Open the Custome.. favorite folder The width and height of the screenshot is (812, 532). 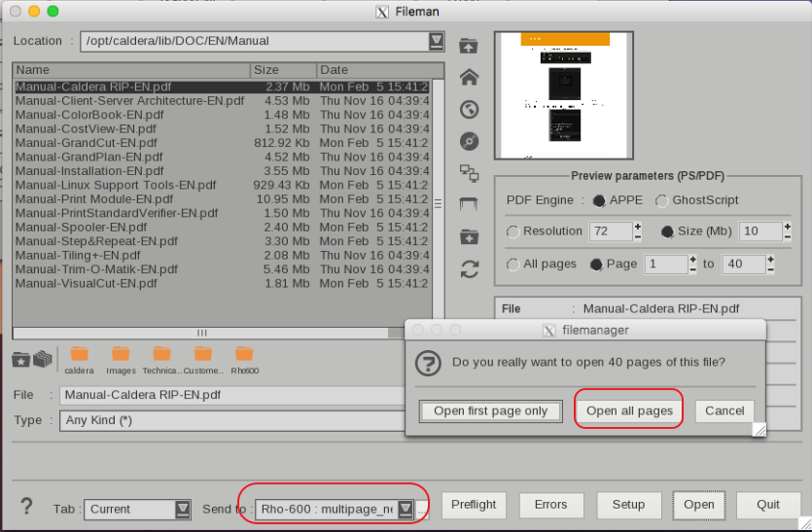pyautogui.click(x=203, y=361)
